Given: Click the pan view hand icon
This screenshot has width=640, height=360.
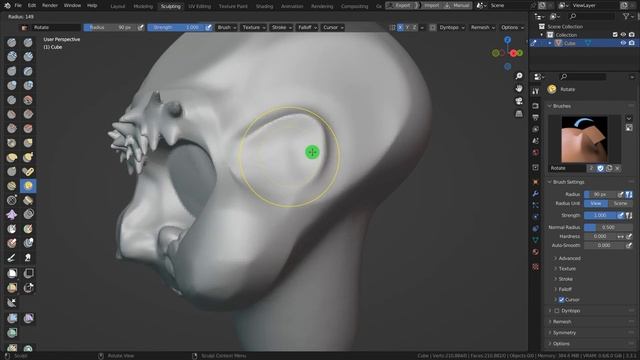Looking at the screenshot, I should 519,89.
